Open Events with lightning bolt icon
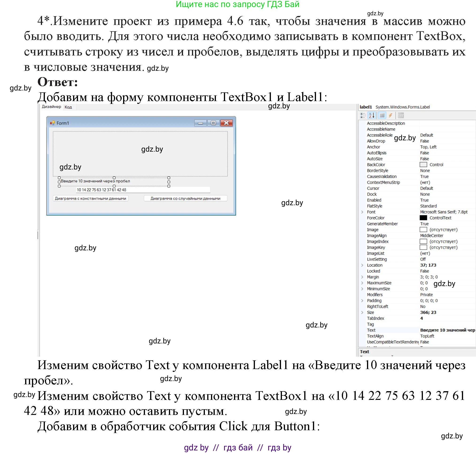Image resolution: width=476 pixels, height=453 pixels. 390,115
